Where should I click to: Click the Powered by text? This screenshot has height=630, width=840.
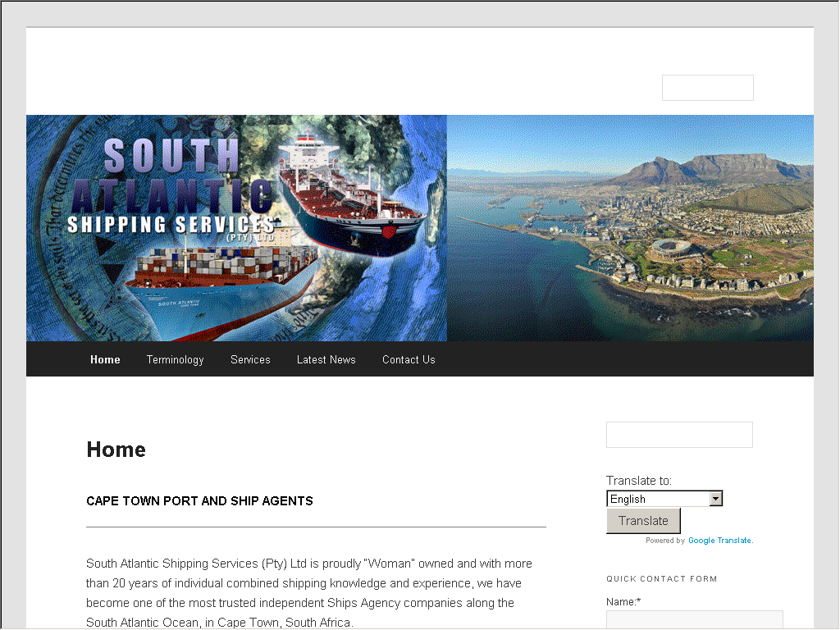click(664, 541)
